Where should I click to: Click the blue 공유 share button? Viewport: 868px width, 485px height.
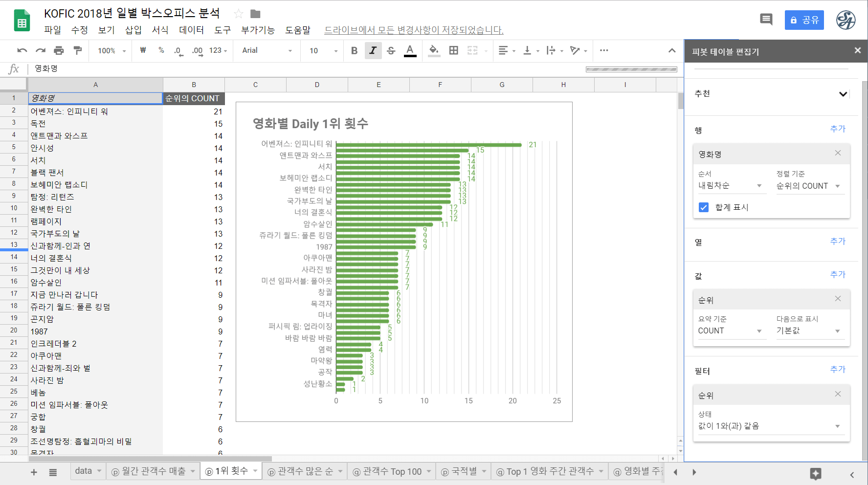pos(804,20)
